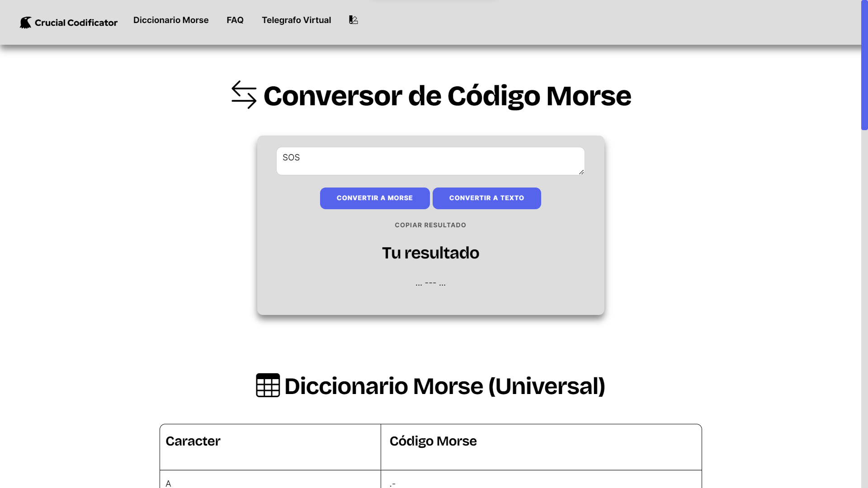Click the swap arrows icon by the title
Screen dimensions: 868x488
coord(244,95)
